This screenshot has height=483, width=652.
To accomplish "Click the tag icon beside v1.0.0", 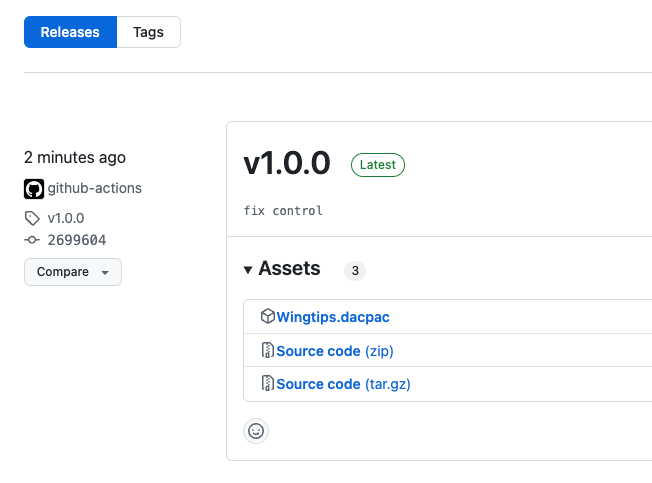I will [32, 218].
